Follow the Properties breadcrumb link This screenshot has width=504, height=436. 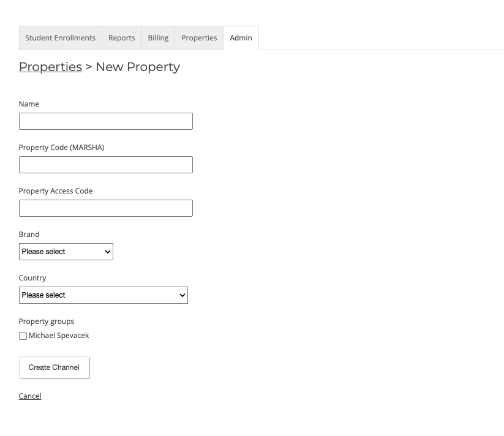coord(50,67)
